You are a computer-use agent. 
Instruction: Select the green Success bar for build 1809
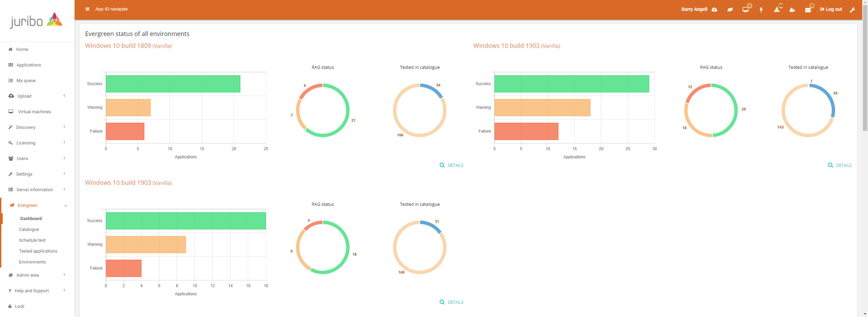pos(173,83)
